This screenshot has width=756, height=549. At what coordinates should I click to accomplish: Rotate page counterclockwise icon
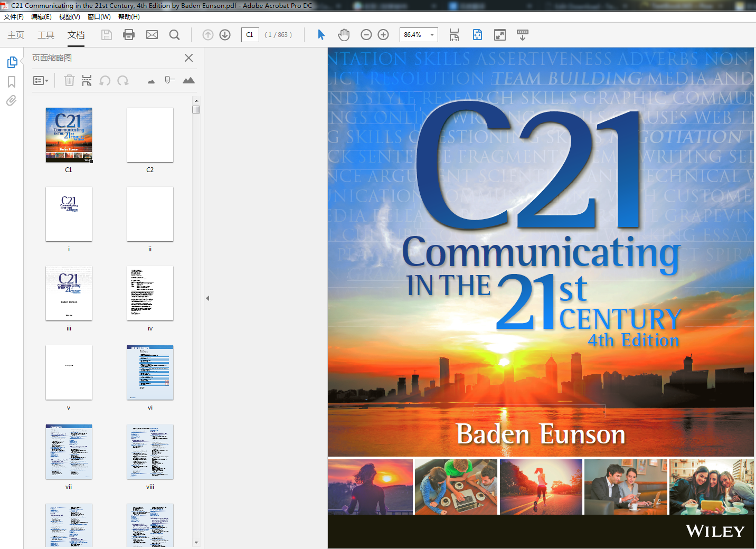[105, 80]
